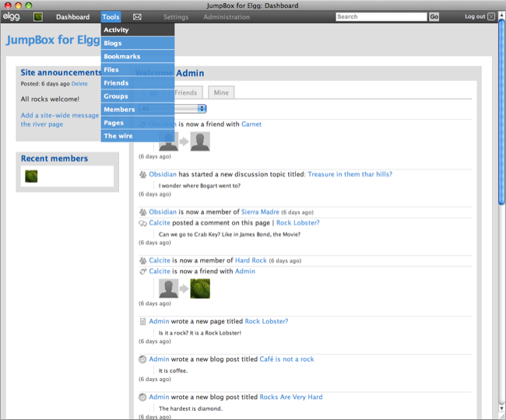The image size is (506, 420).
Task: Select The wire from the Tools menu
Action: pos(138,135)
